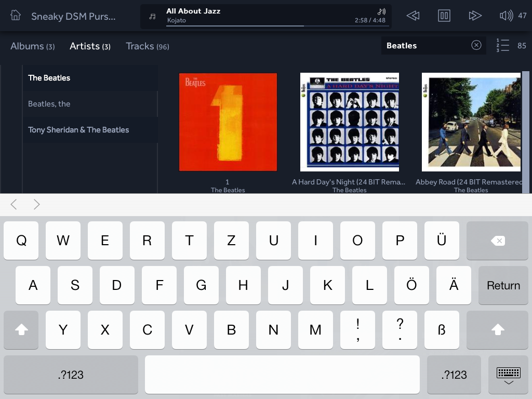
Task: Tap the keyboard previous field arrow
Action: tap(14, 204)
